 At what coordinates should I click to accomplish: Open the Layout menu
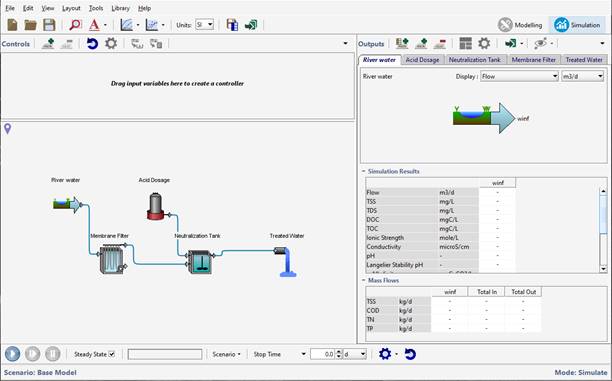[x=71, y=8]
